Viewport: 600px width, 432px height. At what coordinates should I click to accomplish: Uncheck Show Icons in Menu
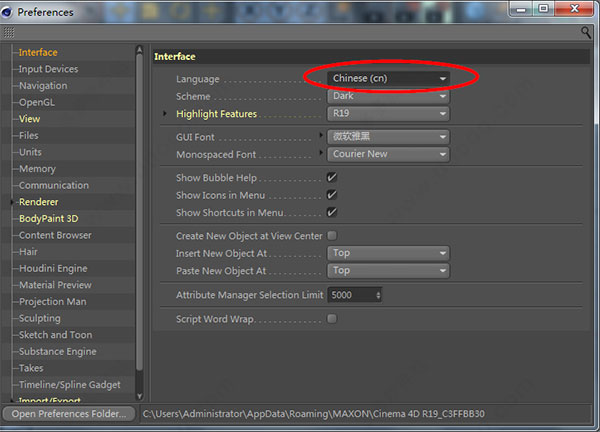(x=332, y=195)
